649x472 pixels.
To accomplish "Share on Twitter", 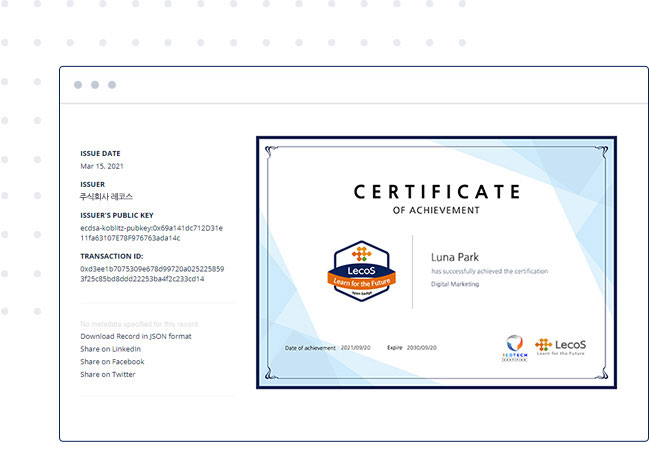I will click(108, 374).
